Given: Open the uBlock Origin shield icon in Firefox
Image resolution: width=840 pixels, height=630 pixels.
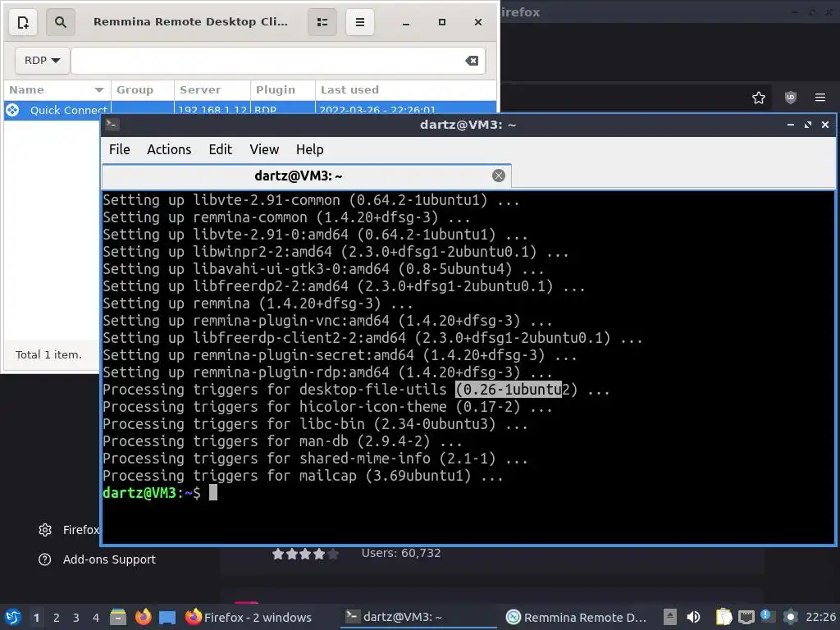Looking at the screenshot, I should (791, 98).
